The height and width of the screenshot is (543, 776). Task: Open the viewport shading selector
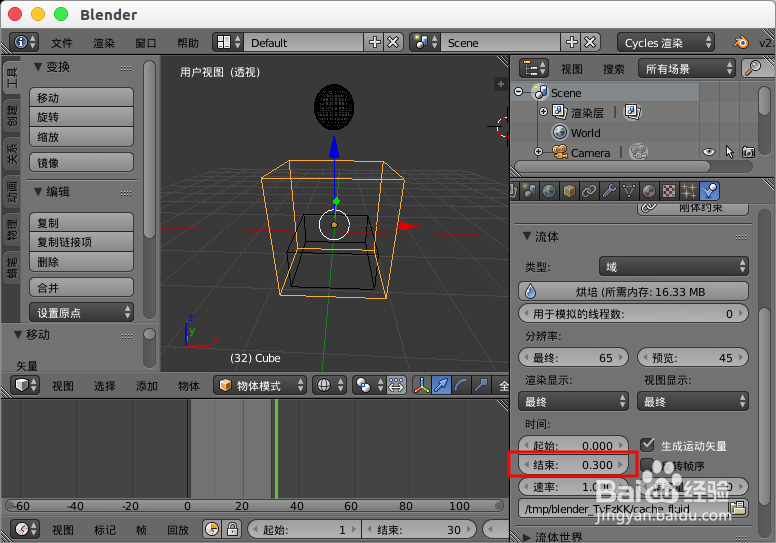coord(329,385)
